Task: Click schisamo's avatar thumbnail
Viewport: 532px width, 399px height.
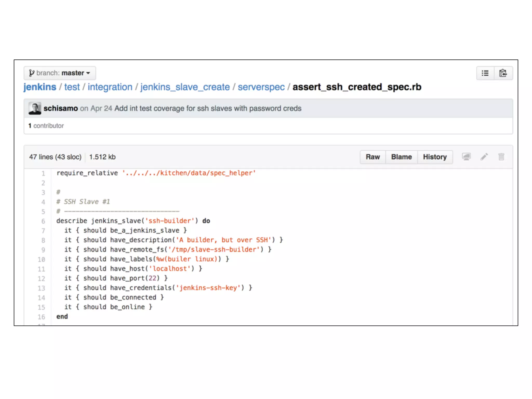Action: coord(35,108)
